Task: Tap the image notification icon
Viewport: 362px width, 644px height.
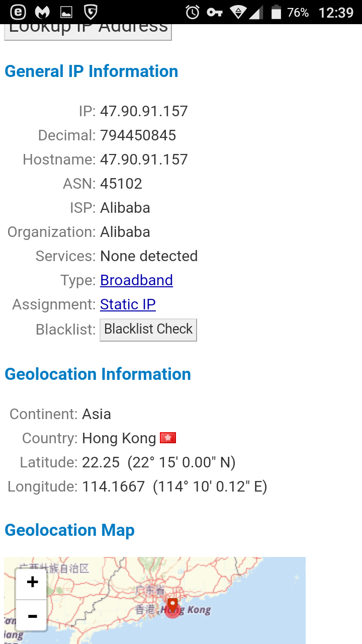Action: [x=66, y=12]
